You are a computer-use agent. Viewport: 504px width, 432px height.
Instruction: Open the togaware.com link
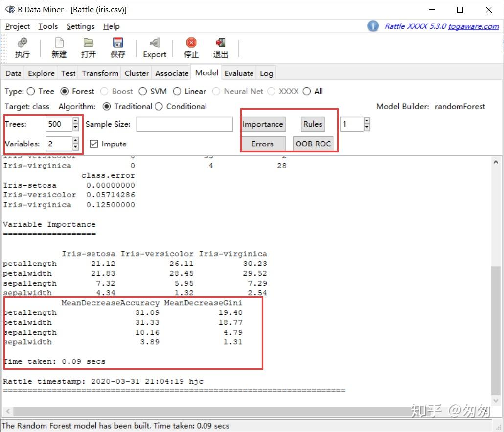pyautogui.click(x=473, y=26)
